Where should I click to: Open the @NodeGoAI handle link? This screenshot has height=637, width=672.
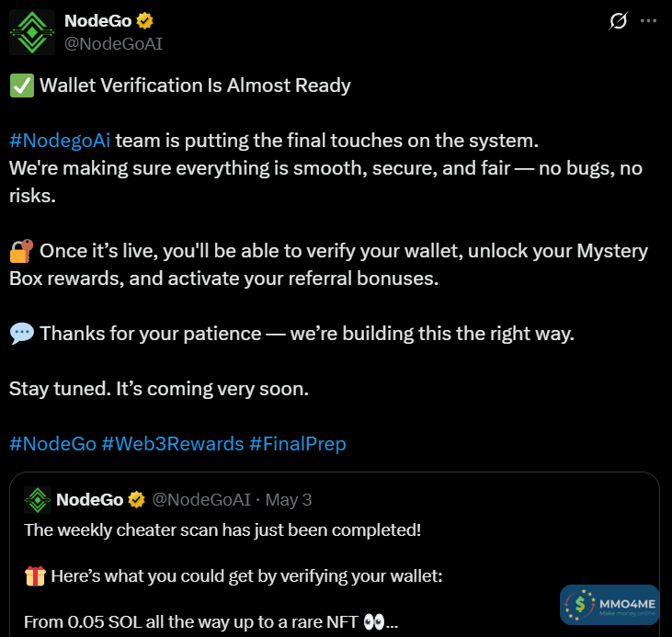[x=113, y=43]
